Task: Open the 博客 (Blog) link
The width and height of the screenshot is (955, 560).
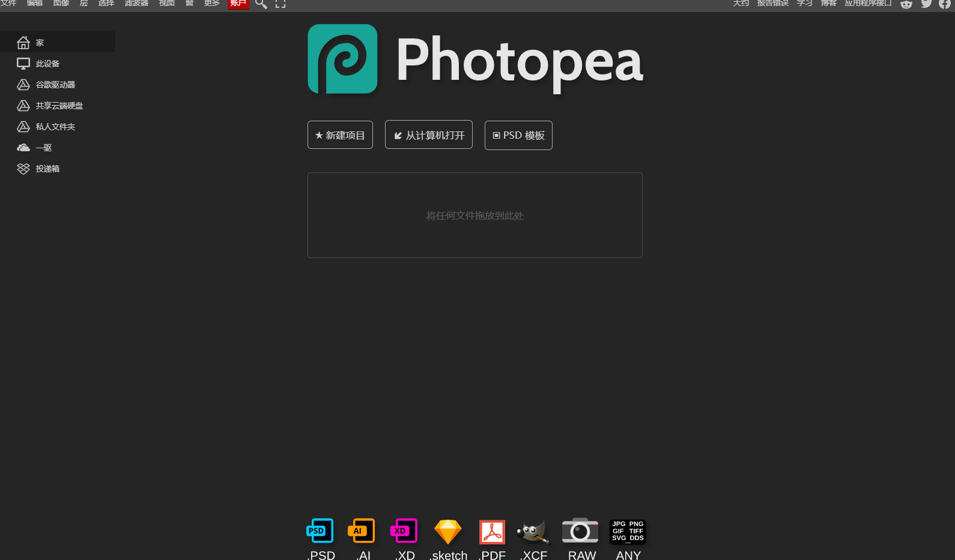Action: pyautogui.click(x=828, y=3)
